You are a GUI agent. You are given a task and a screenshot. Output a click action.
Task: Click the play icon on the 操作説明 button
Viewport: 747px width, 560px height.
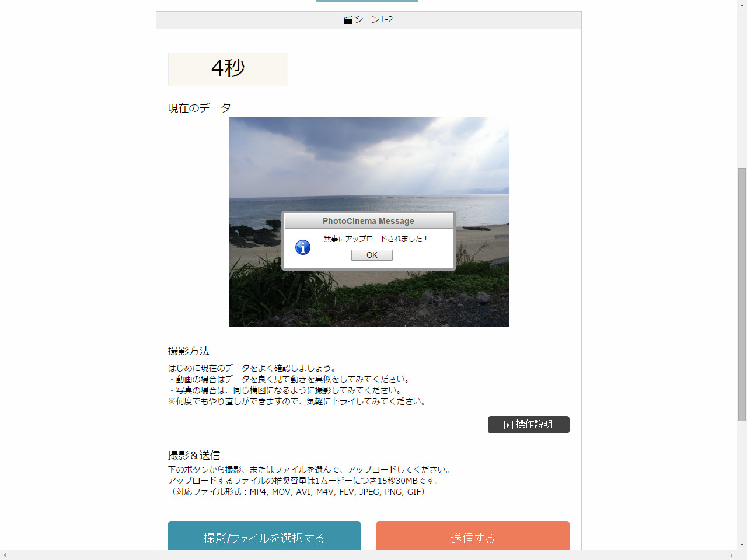tap(507, 425)
